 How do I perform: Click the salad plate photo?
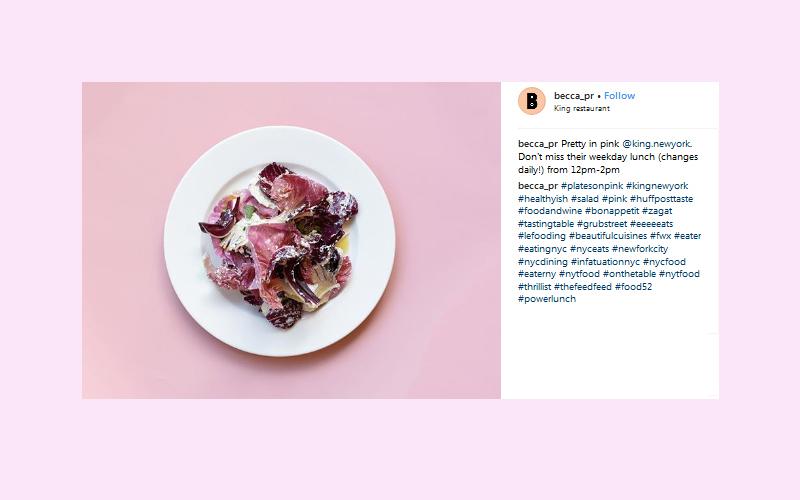coord(291,240)
